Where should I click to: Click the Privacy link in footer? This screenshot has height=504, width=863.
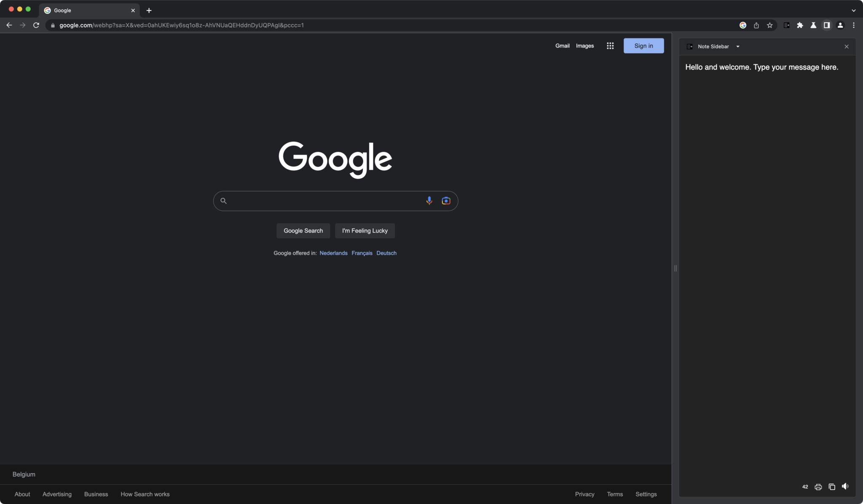coord(585,494)
